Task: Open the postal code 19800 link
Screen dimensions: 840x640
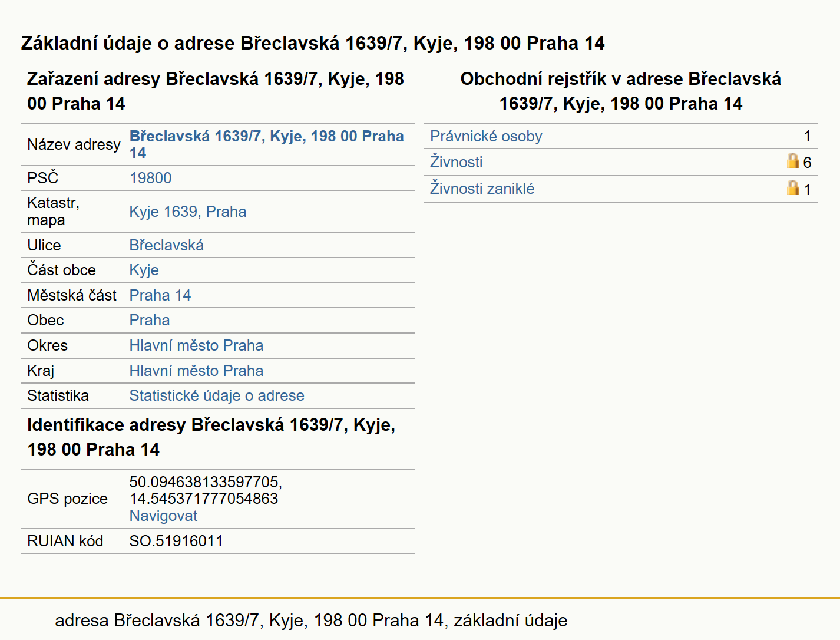Action: [150, 178]
